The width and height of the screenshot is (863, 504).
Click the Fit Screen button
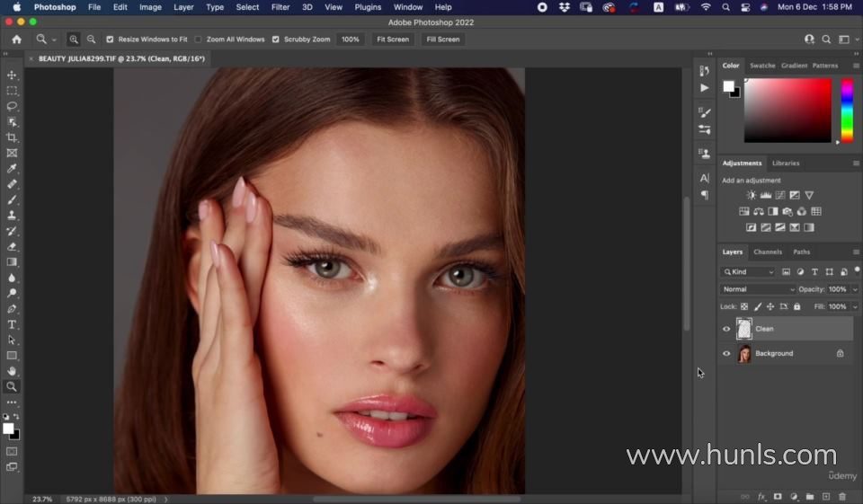[x=393, y=40]
